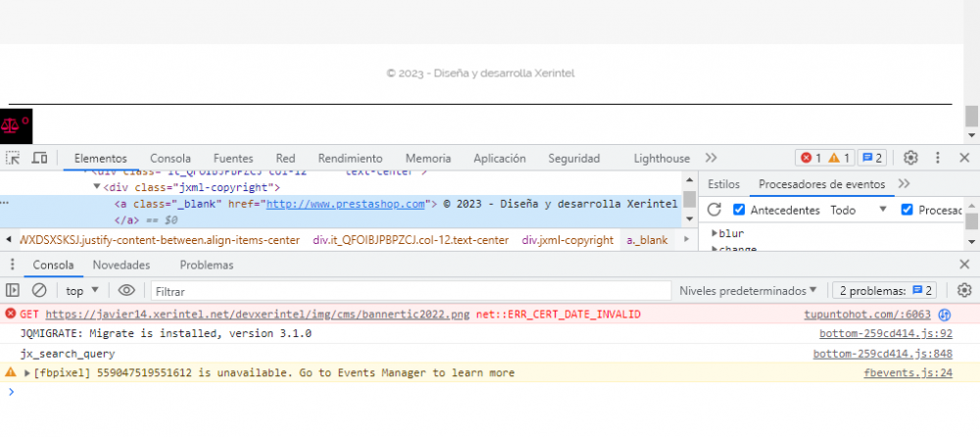
Task: Switch to the Elementos tab
Action: pyautogui.click(x=101, y=158)
